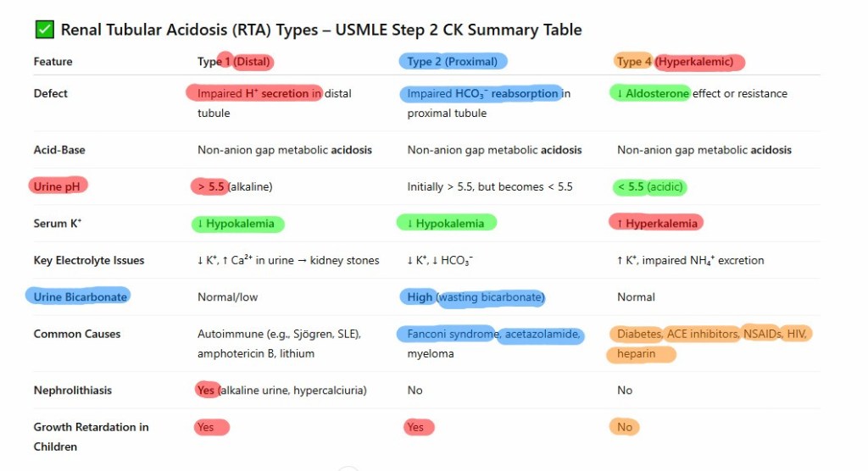Image resolution: width=868 pixels, height=471 pixels.
Task: Select the "Type 4 (Hyperkalemic)" column header
Action: point(679,61)
